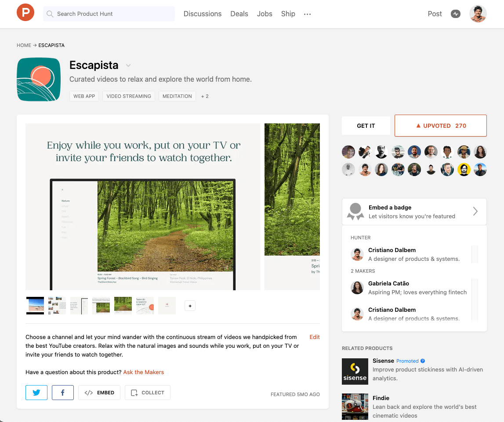This screenshot has height=422, width=504.
Task: Share on Twitter via bird icon
Action: 36,393
